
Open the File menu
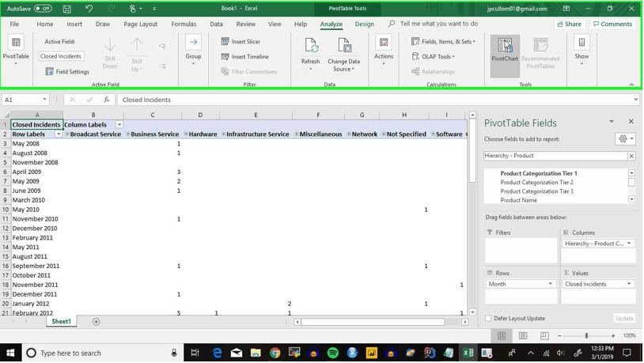(x=14, y=25)
